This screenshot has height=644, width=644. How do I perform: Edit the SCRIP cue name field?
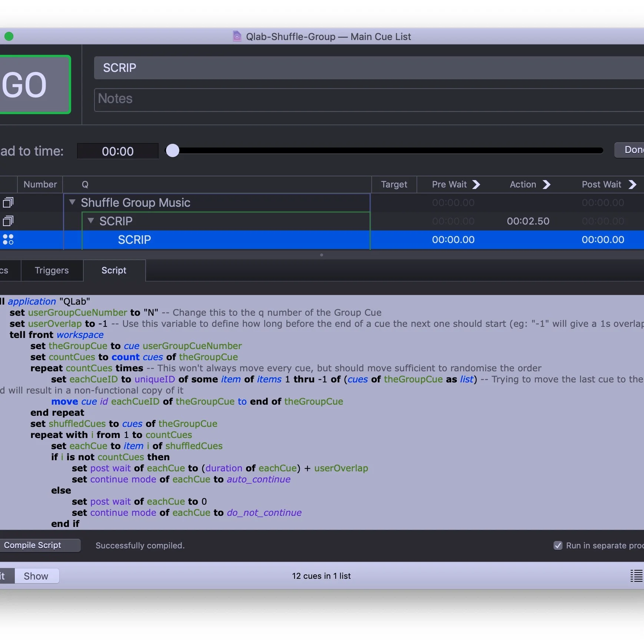pyautogui.click(x=369, y=68)
